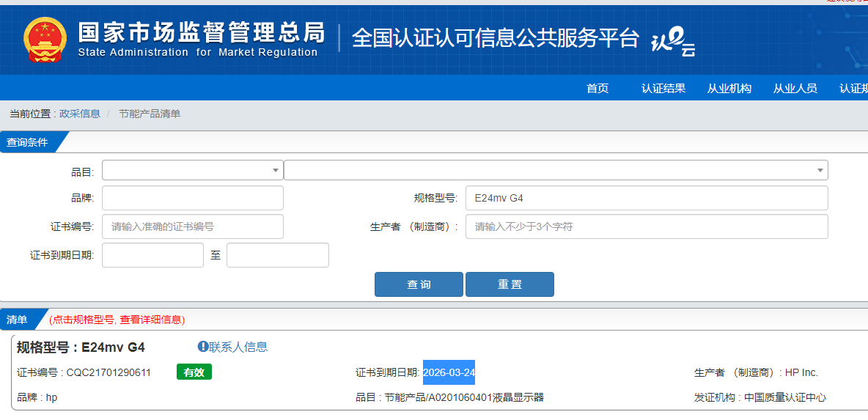Click the 重置 reset button
The width and height of the screenshot is (868, 420).
[x=510, y=284]
